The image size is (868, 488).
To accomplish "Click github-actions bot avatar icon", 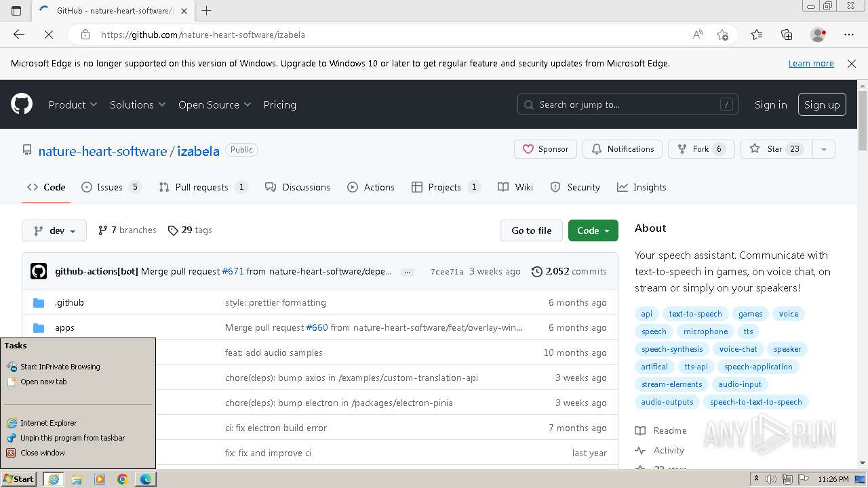I will 39,271.
